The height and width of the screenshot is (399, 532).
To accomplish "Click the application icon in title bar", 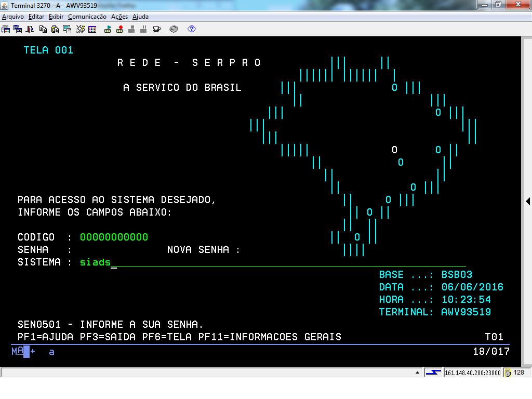I will [x=4, y=5].
